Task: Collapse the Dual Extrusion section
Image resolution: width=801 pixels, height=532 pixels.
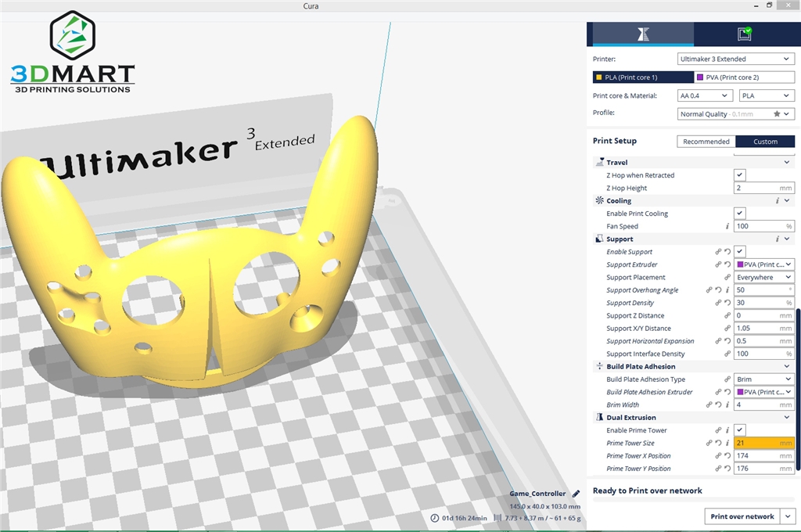Action: 787,418
